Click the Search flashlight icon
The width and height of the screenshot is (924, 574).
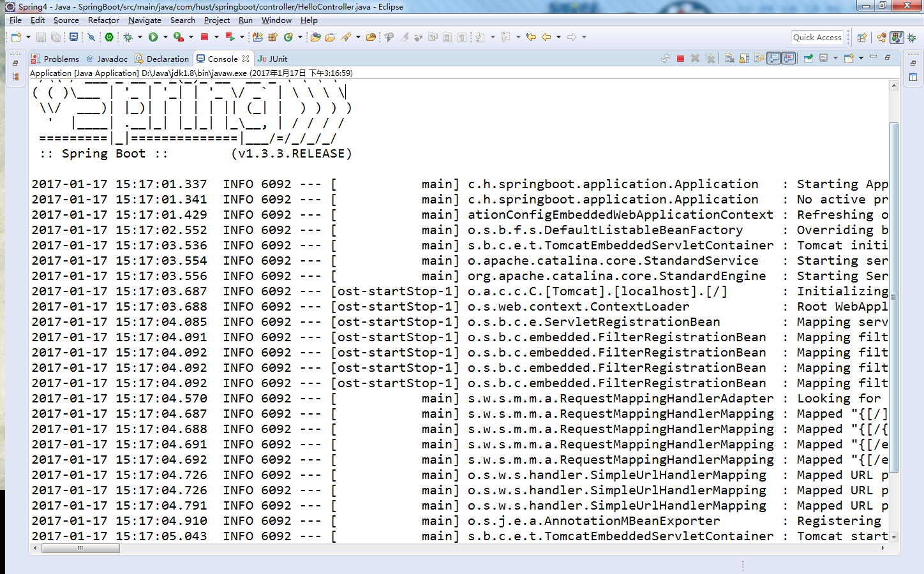pos(346,37)
